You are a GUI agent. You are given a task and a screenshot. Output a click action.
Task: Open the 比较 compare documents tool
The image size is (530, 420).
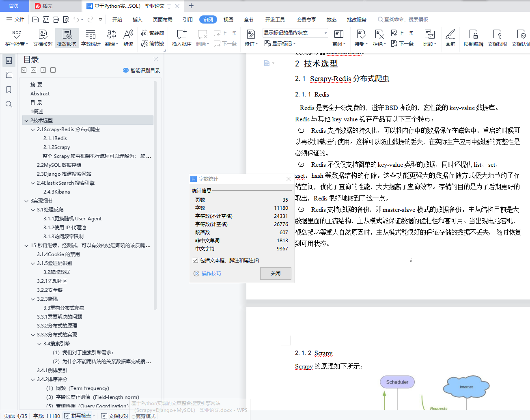click(430, 38)
